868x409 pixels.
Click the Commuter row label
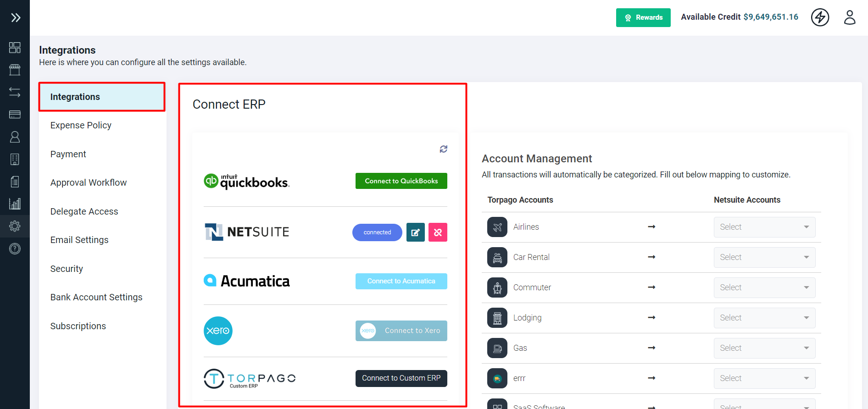click(x=532, y=287)
